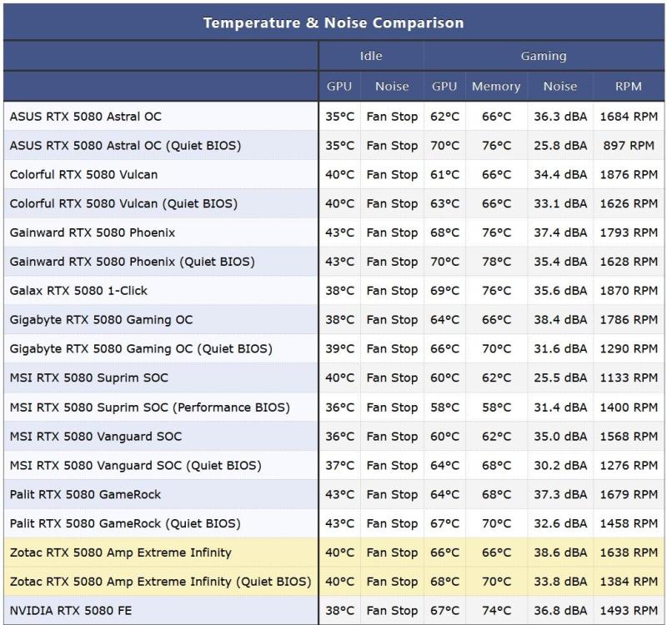Click Palit RTX 5080 GameRock (Quiet BIOS) label
This screenshot has height=625, width=672.
click(x=125, y=523)
